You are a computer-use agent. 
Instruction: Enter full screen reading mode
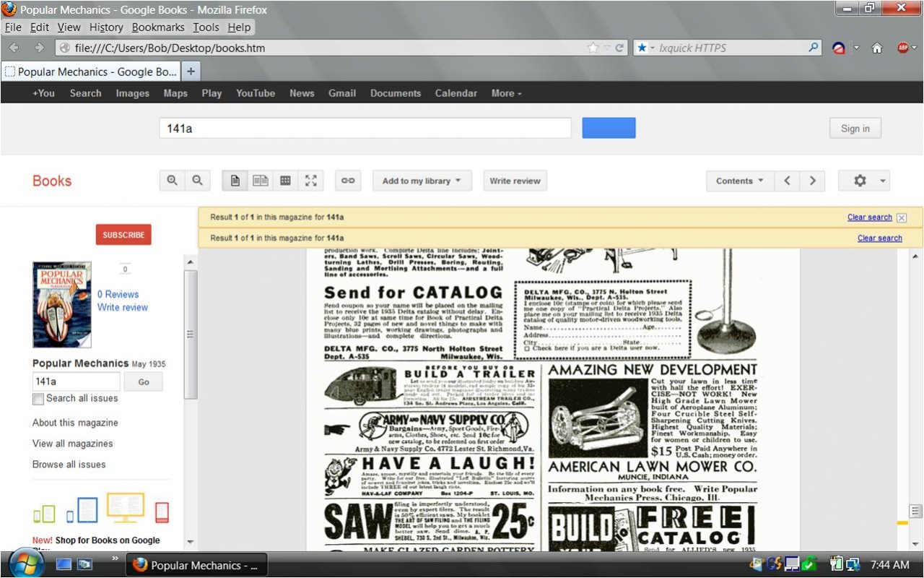311,181
